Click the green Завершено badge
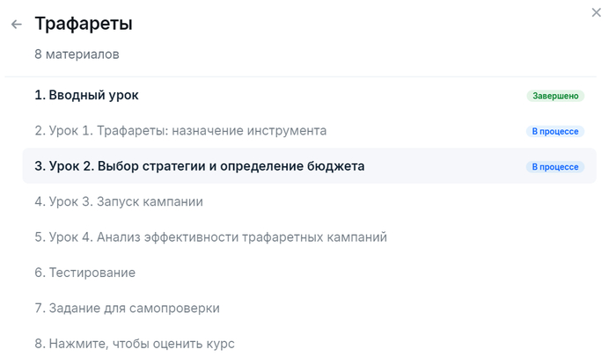Screen dimensions: 616x364 point(555,96)
